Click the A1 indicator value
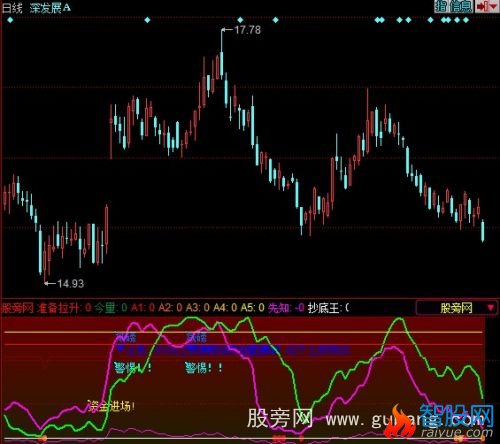The height and width of the screenshot is (444, 500). [143, 308]
